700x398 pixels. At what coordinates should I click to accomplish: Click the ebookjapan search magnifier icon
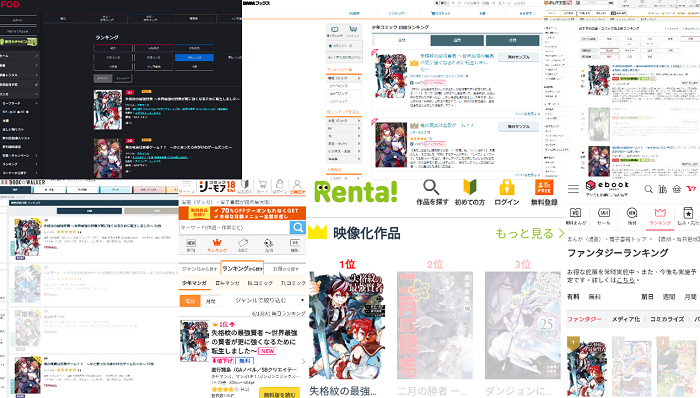pos(648,189)
